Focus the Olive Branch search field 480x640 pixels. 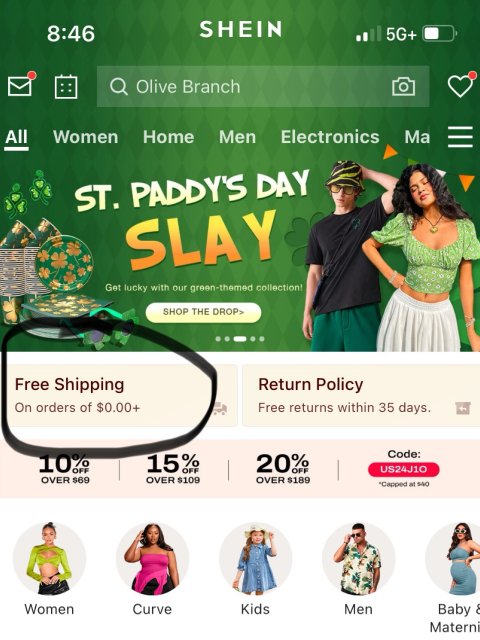tap(263, 87)
